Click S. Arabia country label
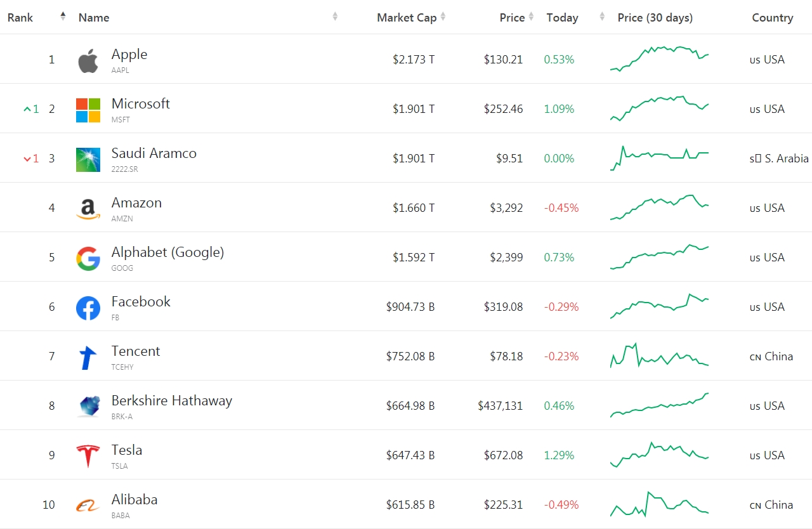 pyautogui.click(x=780, y=159)
